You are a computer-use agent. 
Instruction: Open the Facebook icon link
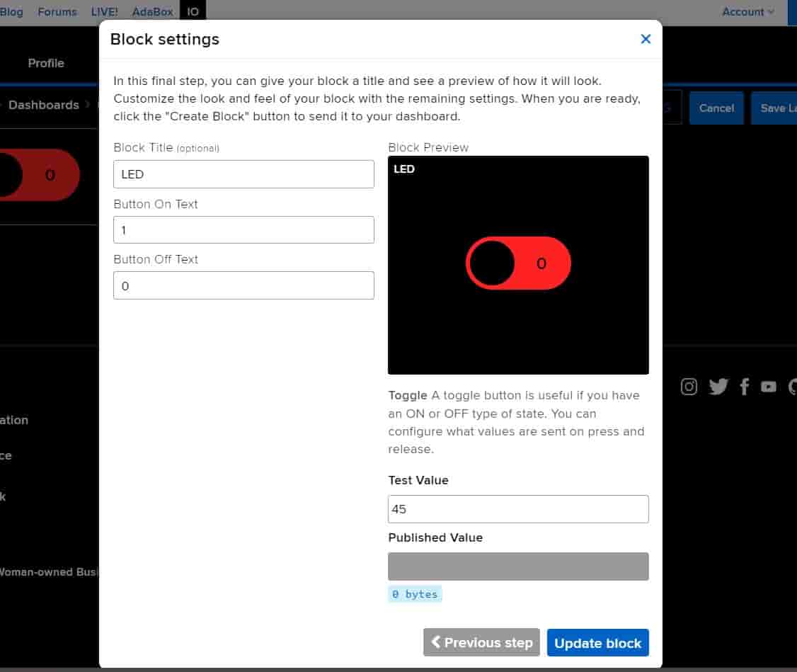click(744, 386)
